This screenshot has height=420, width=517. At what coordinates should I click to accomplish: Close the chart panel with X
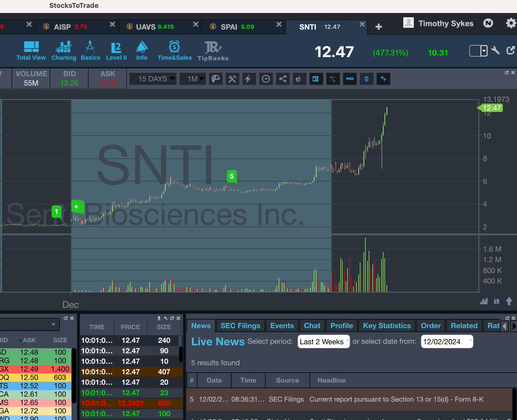[513, 73]
